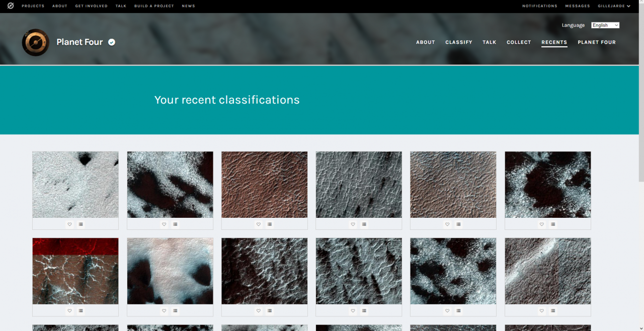This screenshot has width=644, height=331.
Task: Open the PLANET FOUR external link tab
Action: point(597,42)
